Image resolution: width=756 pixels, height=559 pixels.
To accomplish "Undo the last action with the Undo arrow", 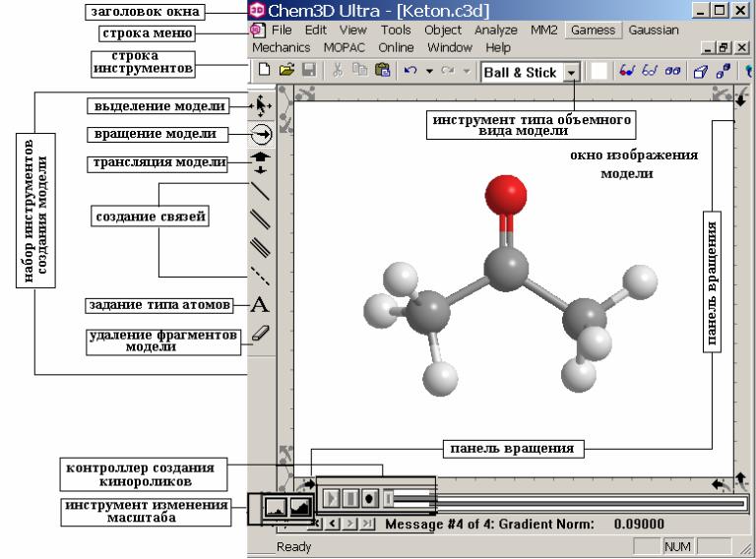I will [x=410, y=71].
